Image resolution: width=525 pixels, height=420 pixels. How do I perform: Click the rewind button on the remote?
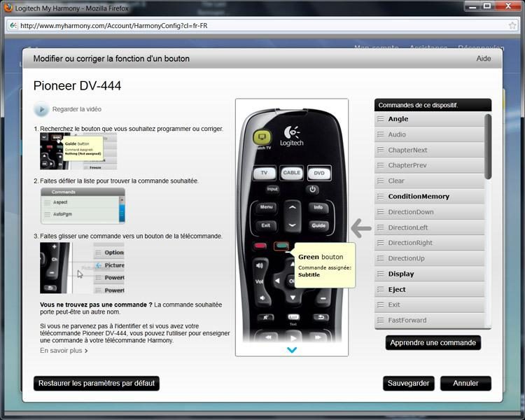click(268, 337)
